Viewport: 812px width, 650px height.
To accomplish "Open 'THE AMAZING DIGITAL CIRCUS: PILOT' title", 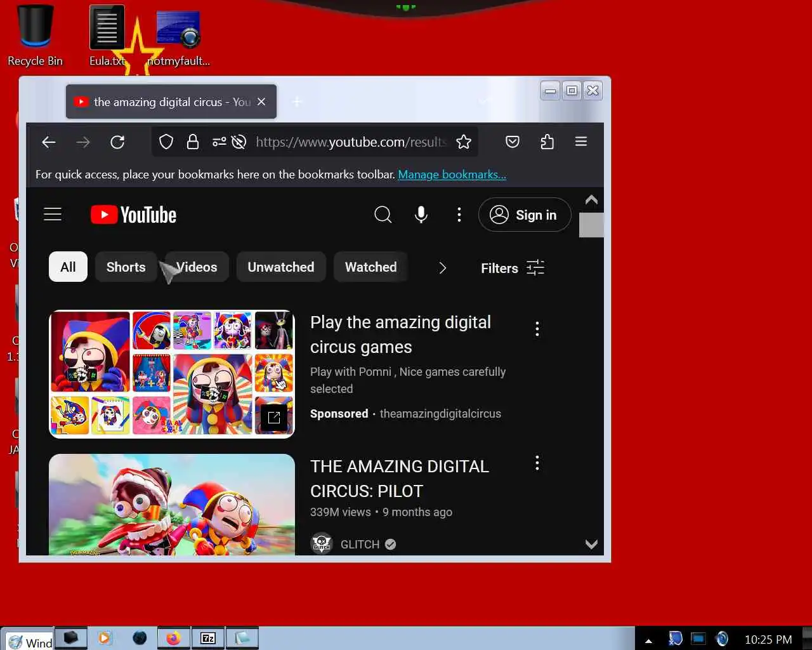I will point(400,479).
